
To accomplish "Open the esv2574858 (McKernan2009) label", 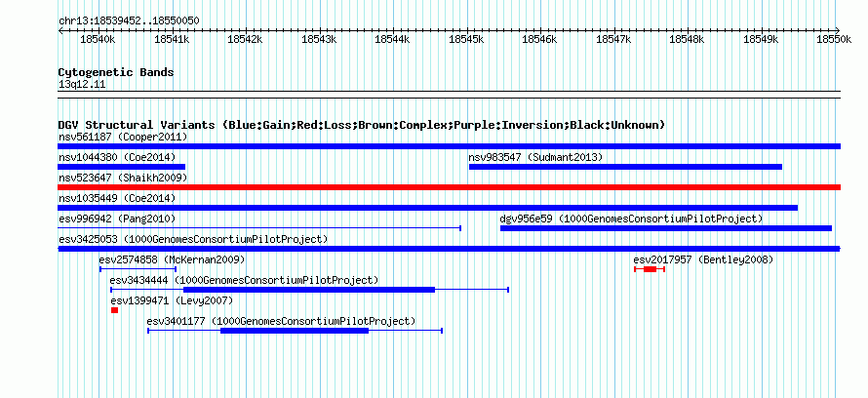I will (172, 259).
